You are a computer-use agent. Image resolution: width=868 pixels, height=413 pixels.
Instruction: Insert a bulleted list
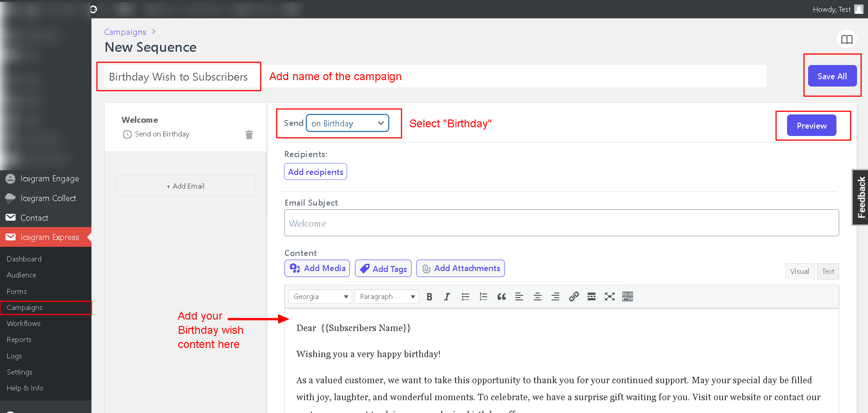(x=465, y=297)
